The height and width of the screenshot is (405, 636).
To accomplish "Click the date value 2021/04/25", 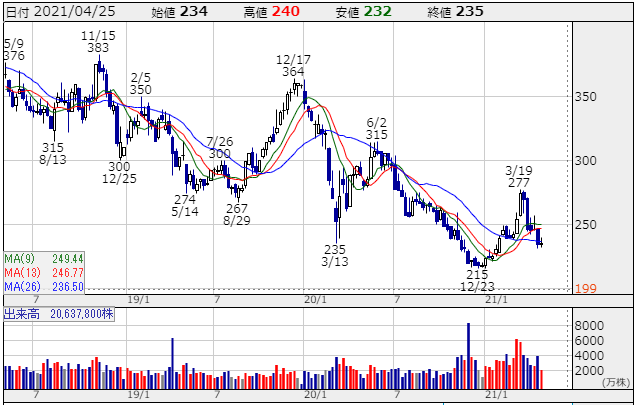I will pos(74,11).
